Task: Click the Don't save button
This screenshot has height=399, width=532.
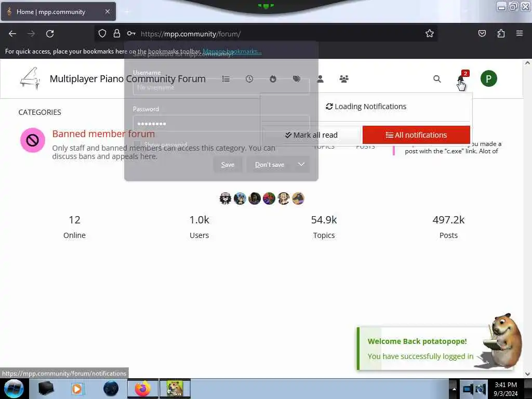Action: 270,165
